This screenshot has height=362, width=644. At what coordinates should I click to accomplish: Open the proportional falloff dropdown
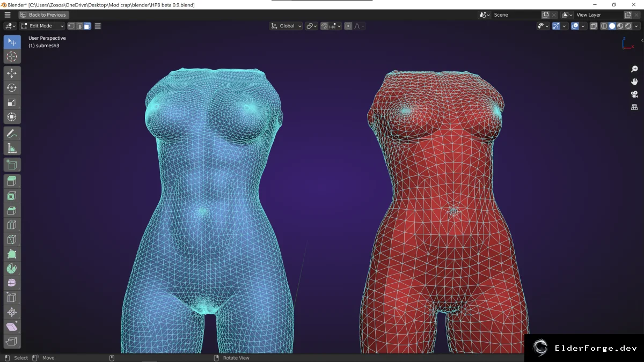[x=358, y=26]
